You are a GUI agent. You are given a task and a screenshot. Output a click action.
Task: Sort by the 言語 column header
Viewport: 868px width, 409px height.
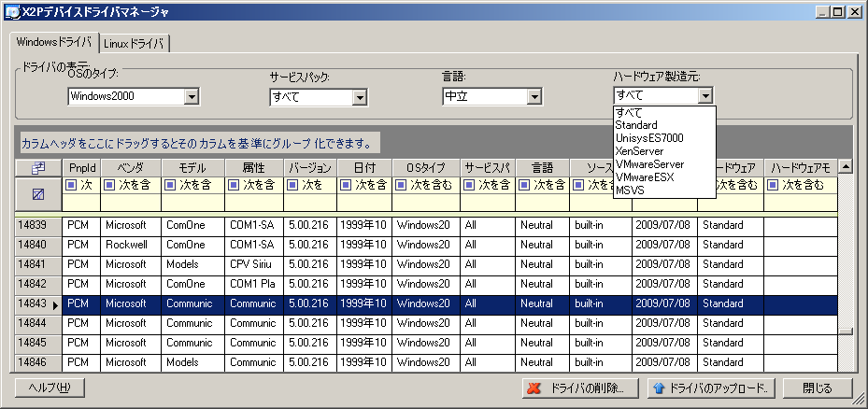(542, 168)
